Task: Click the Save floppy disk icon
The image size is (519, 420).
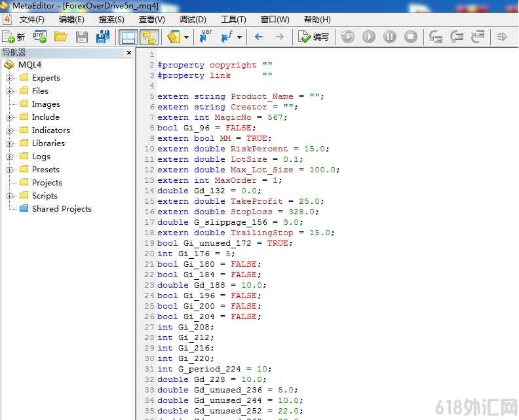Action: [81, 37]
